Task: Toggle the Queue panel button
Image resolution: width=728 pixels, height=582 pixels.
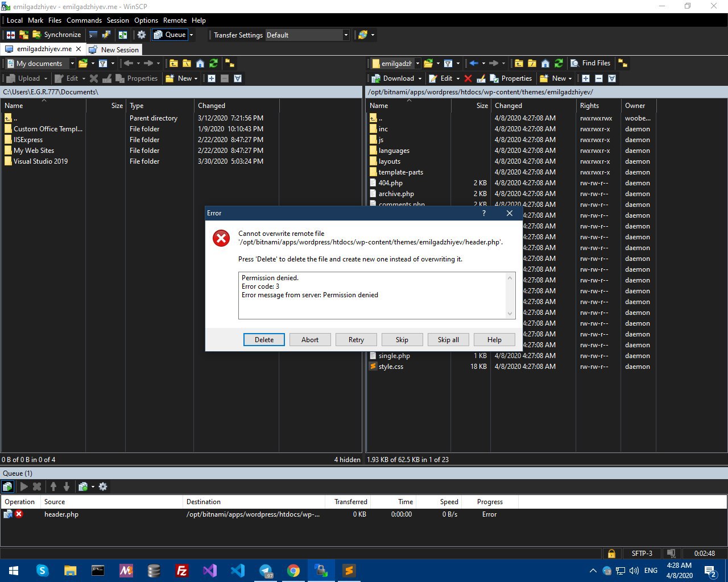Action: [x=169, y=35]
